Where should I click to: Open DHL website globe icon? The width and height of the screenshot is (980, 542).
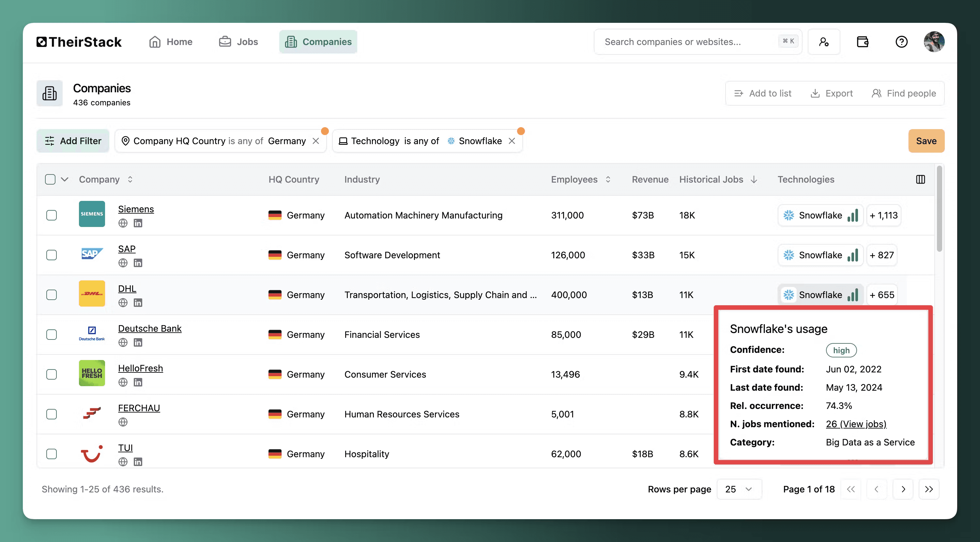[123, 303]
